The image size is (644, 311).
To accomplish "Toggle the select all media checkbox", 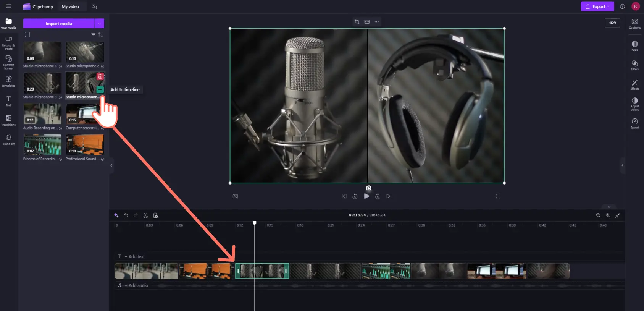I will pos(27,35).
